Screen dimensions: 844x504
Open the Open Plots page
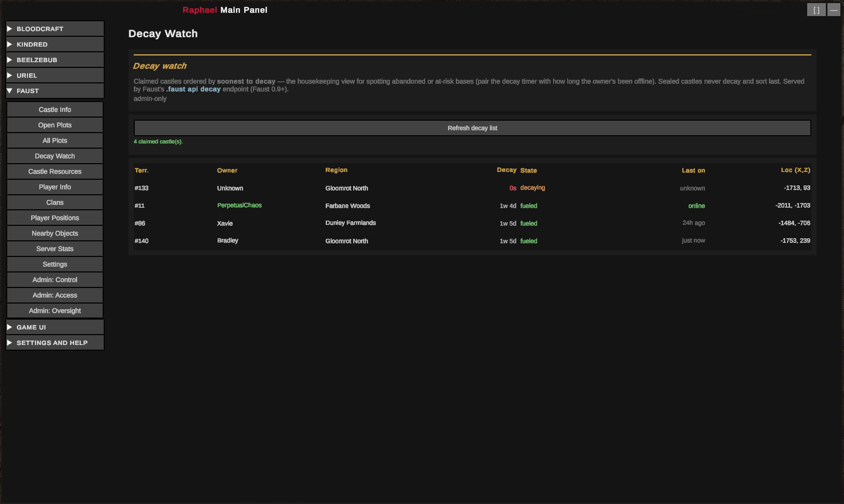tap(55, 125)
